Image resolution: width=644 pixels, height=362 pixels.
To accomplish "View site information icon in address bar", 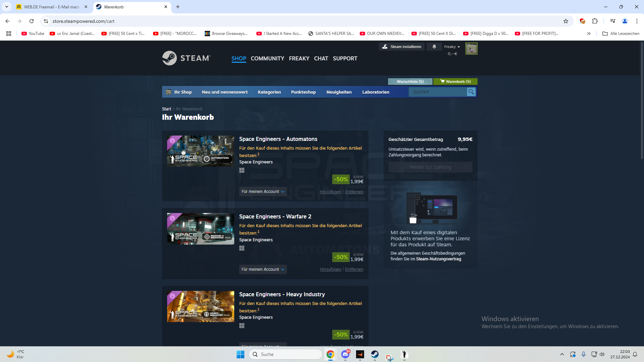I will [46, 21].
